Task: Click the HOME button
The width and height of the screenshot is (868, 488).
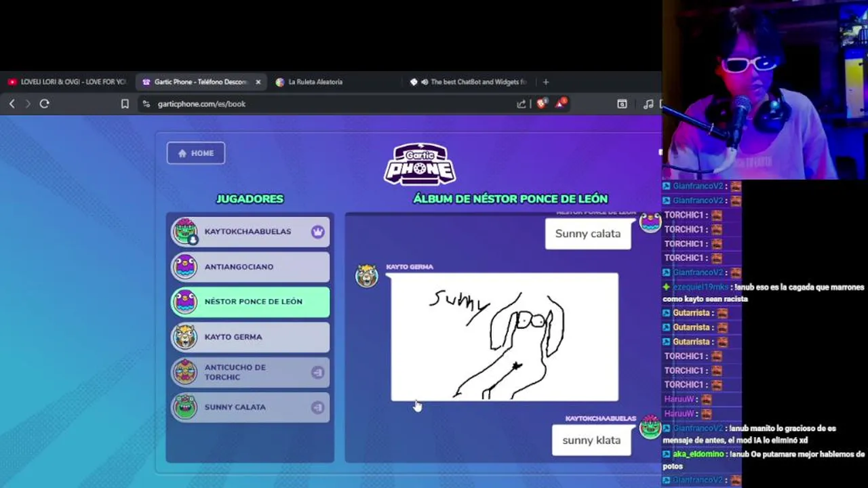Action: (196, 153)
